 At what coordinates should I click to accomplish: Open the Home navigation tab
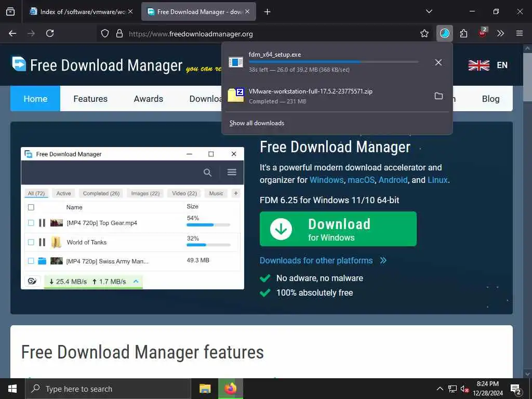[35, 99]
